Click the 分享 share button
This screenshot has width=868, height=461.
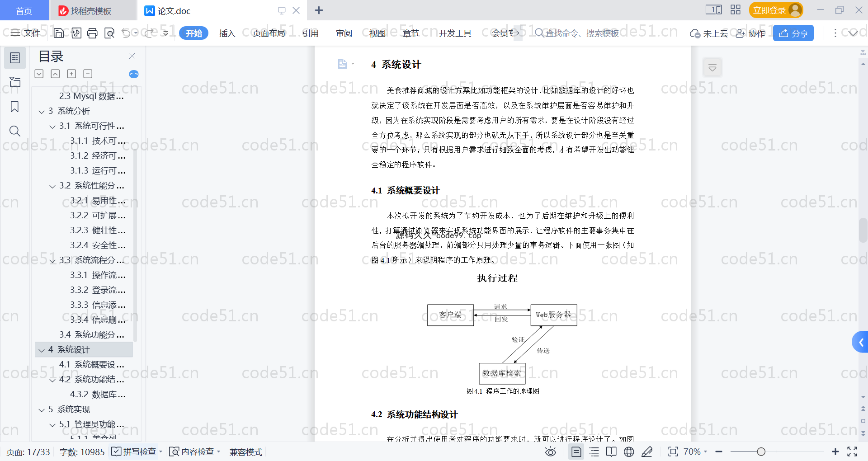click(793, 33)
